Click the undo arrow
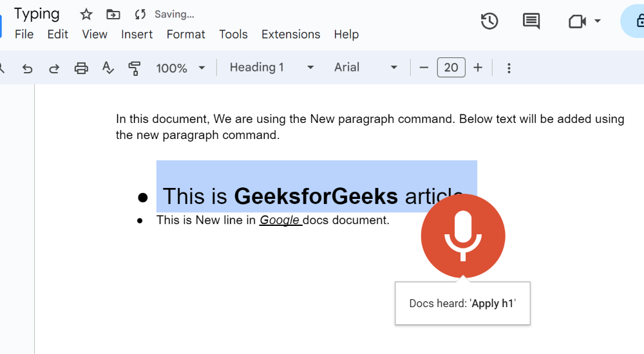Image resolution: width=644 pixels, height=354 pixels. coord(27,68)
